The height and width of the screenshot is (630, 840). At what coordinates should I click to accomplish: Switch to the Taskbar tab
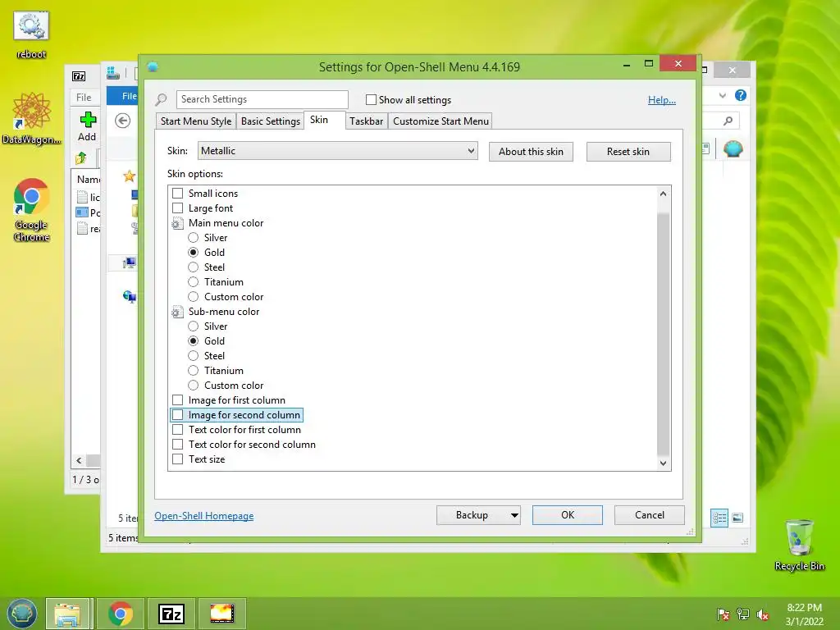click(x=367, y=121)
